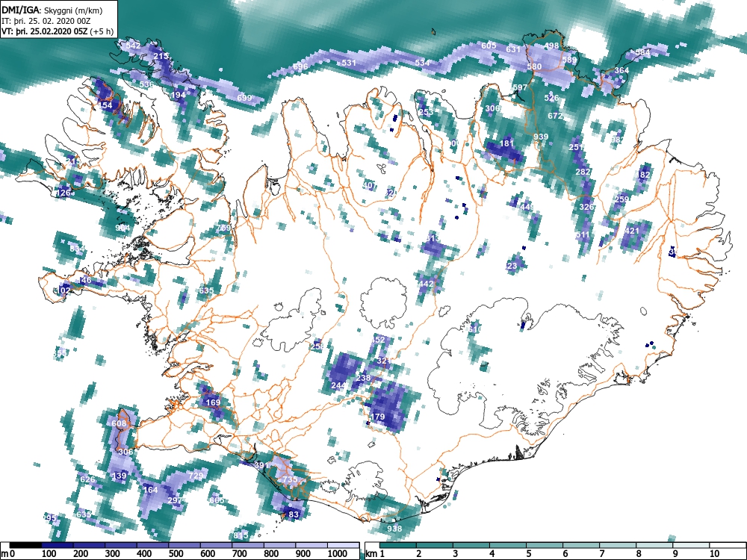This screenshot has width=747, height=560.
Task: Click the dark teal legend swatch between km 1 and 2
Action: (398, 545)
